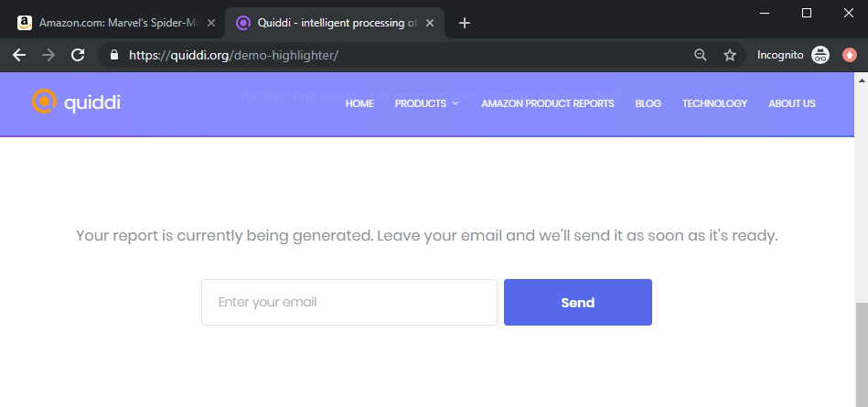Open a new tab with plus button
868x407 pixels.
coord(465,23)
